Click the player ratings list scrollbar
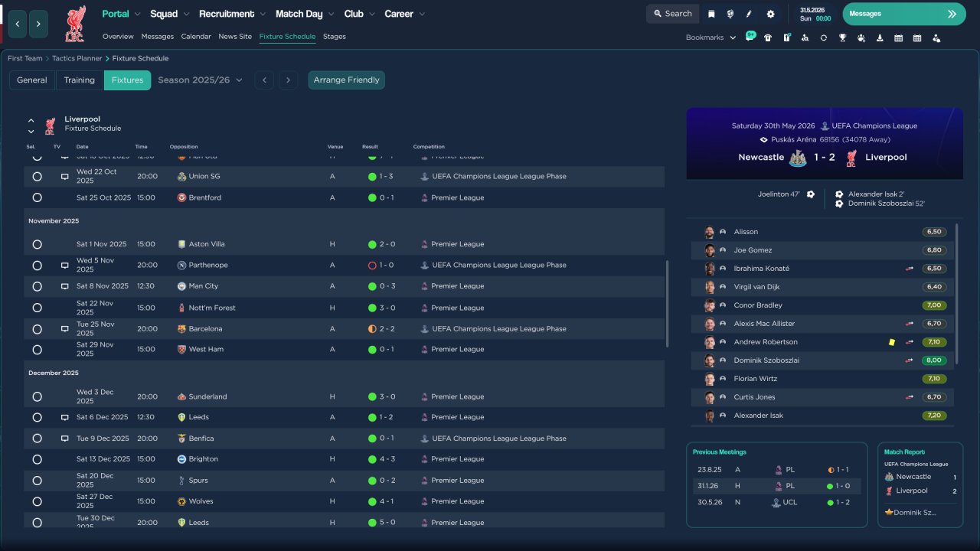Image resolution: width=980 pixels, height=551 pixels. (957, 294)
